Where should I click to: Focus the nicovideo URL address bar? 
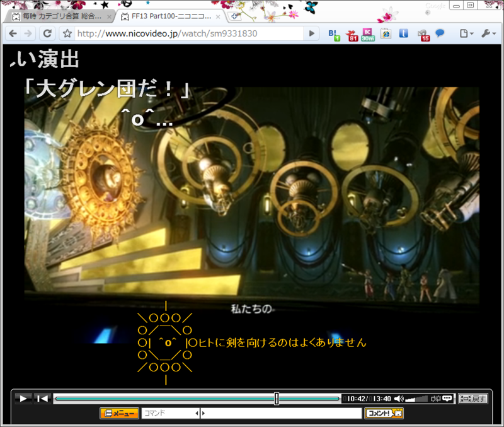(x=189, y=33)
